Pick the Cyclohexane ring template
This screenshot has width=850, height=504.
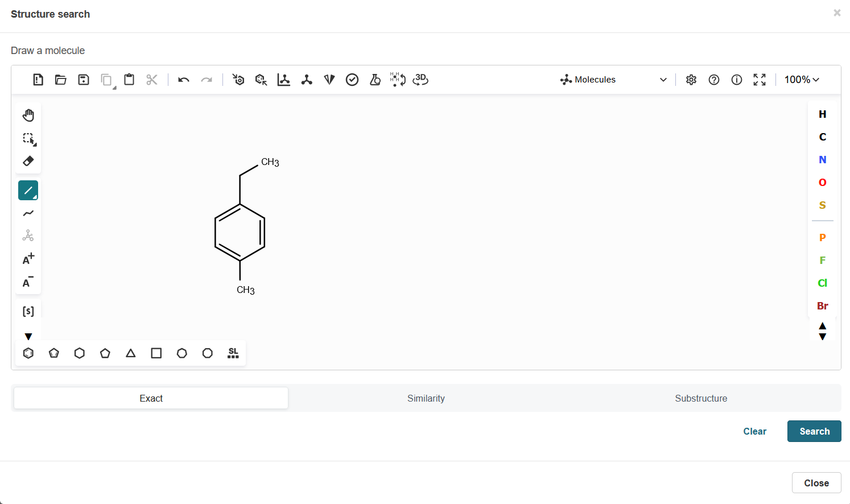click(80, 353)
